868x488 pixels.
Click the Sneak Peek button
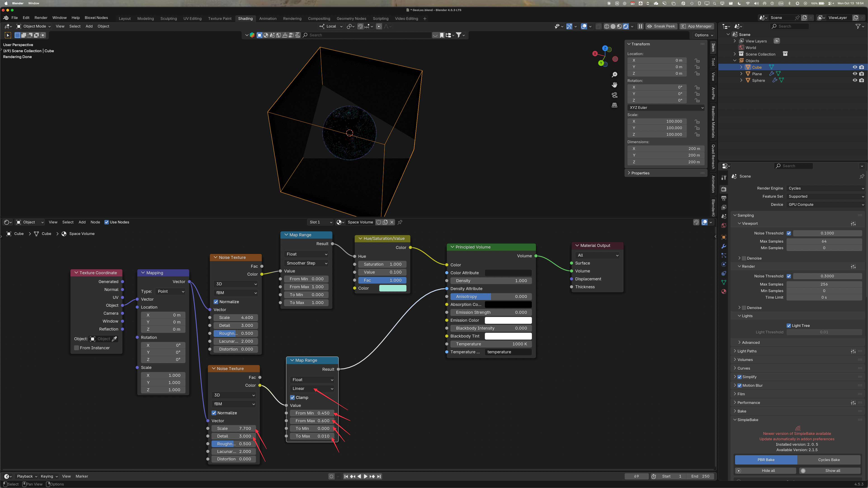coord(661,26)
